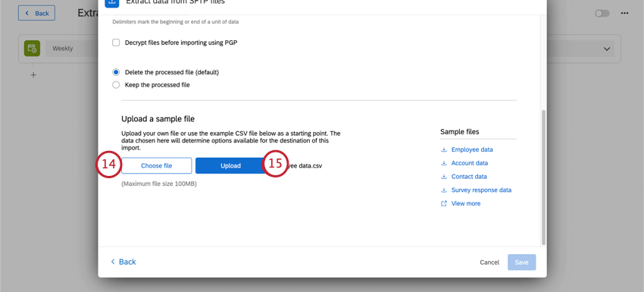Open the View more sample files link
This screenshot has width=644, height=292.
pyautogui.click(x=466, y=203)
